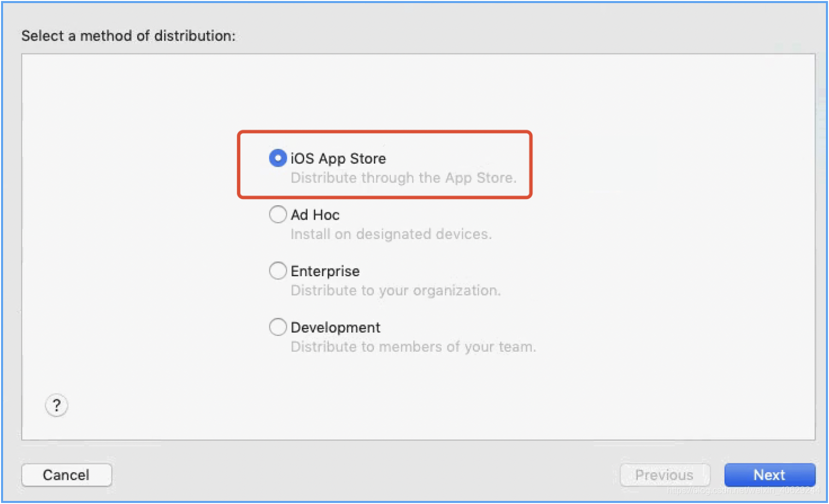The image size is (829, 504).
Task: Click 'Install on designated devices.' description
Action: [x=391, y=235]
